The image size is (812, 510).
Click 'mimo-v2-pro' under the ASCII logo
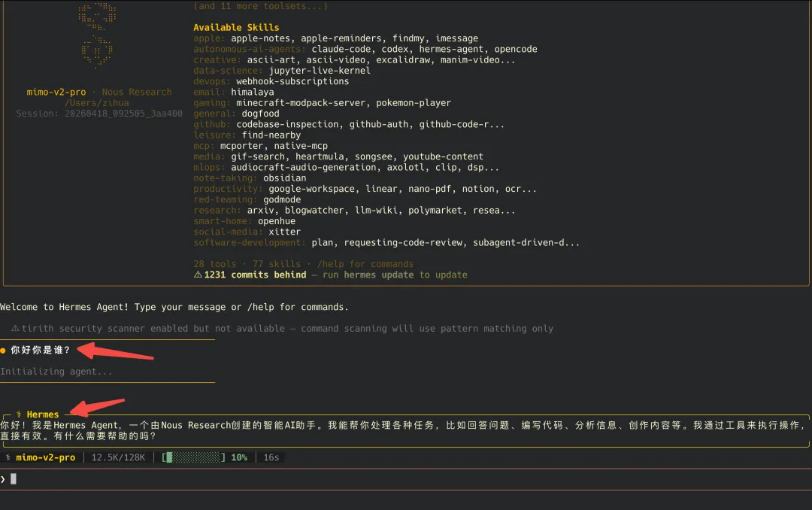pos(56,92)
